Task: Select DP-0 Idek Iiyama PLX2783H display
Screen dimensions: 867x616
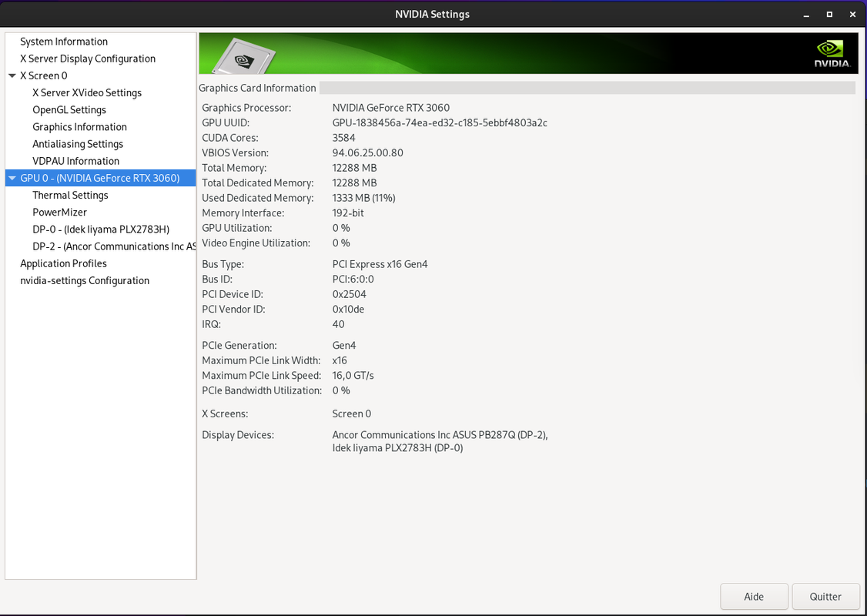Action: (x=101, y=229)
